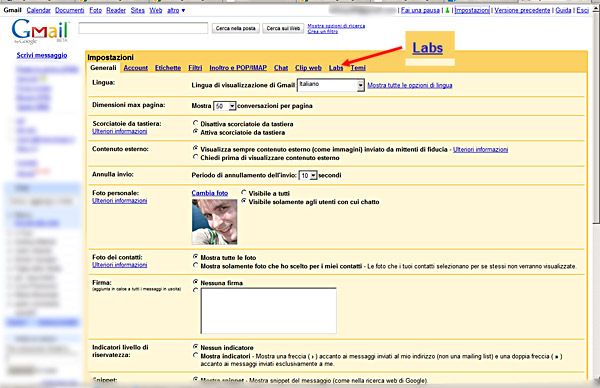
Task: Click the green lab flask icon
Action: 447,10
